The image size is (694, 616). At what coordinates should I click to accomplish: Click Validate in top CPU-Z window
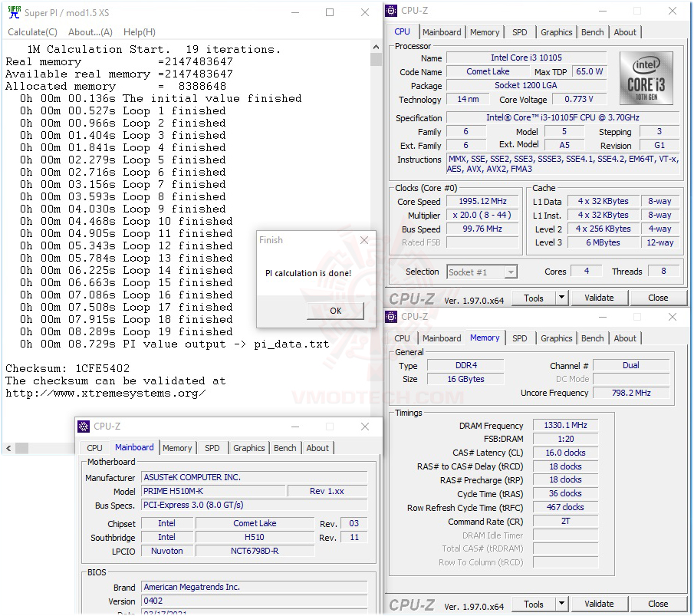tap(599, 298)
